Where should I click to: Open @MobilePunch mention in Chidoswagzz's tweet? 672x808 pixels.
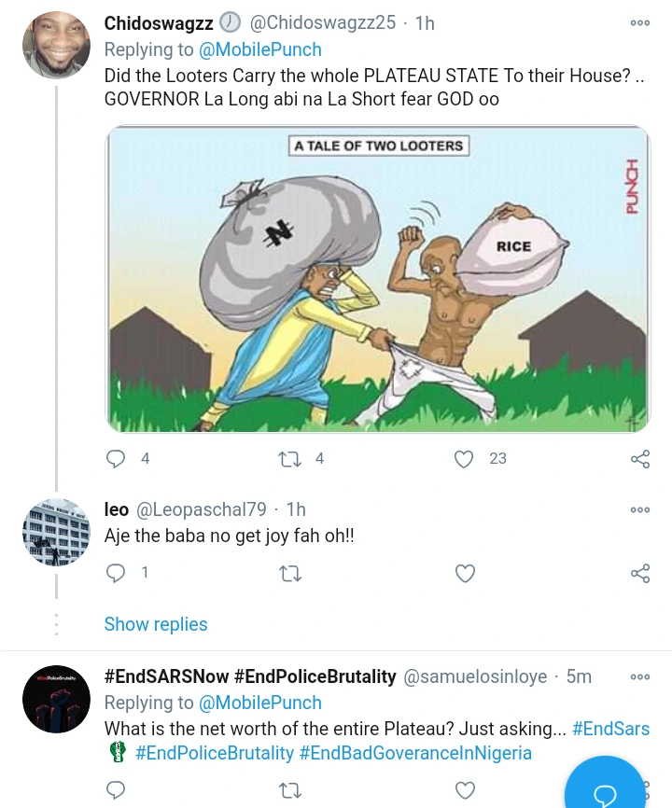(x=260, y=49)
